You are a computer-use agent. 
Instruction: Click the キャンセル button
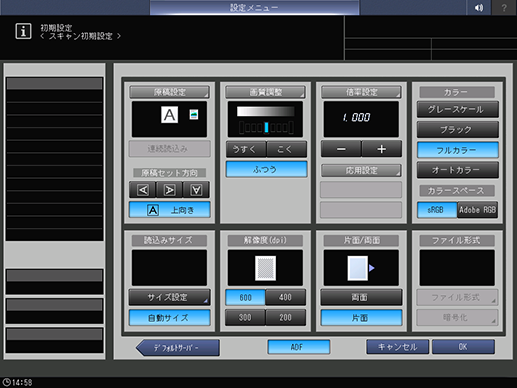pos(397,347)
